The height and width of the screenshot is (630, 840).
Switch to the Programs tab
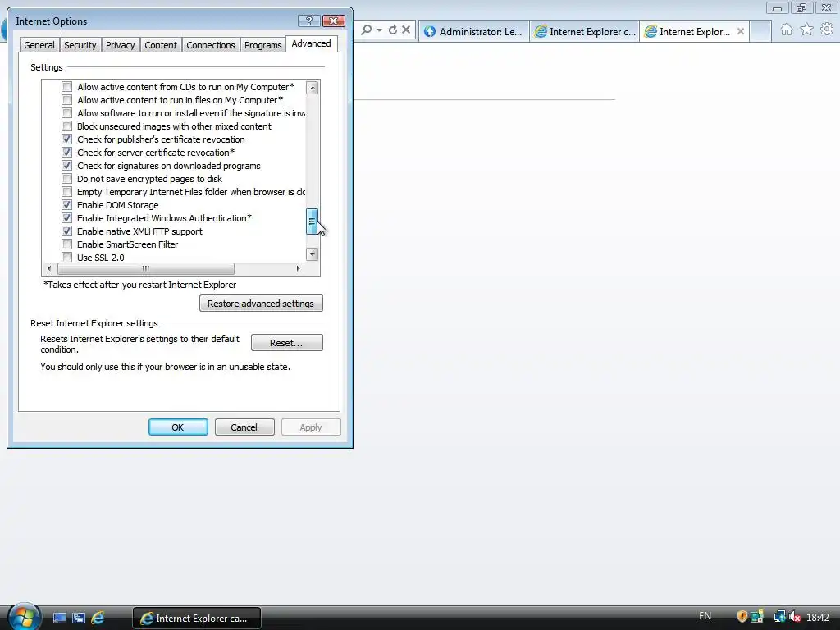point(263,45)
